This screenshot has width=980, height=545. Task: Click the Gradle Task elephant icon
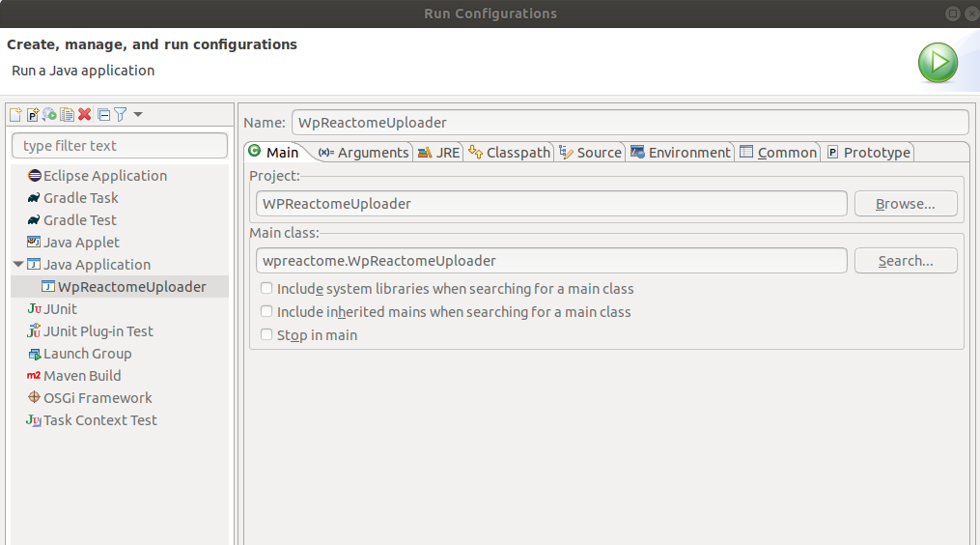tap(34, 198)
